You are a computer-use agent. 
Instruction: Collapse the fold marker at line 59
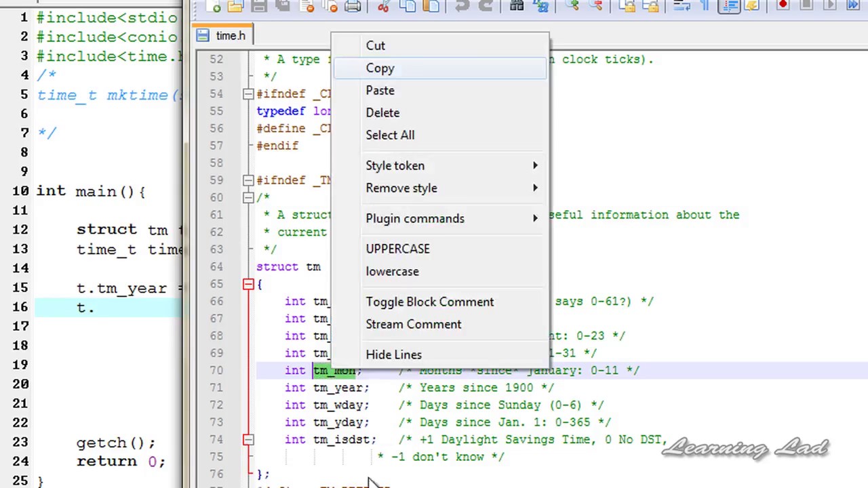[x=248, y=180]
